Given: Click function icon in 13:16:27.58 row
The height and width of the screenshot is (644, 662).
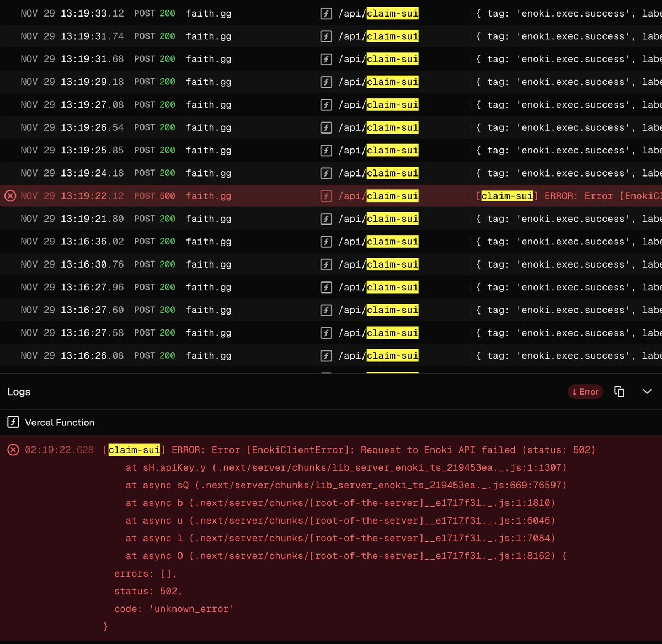Looking at the screenshot, I should tap(326, 333).
